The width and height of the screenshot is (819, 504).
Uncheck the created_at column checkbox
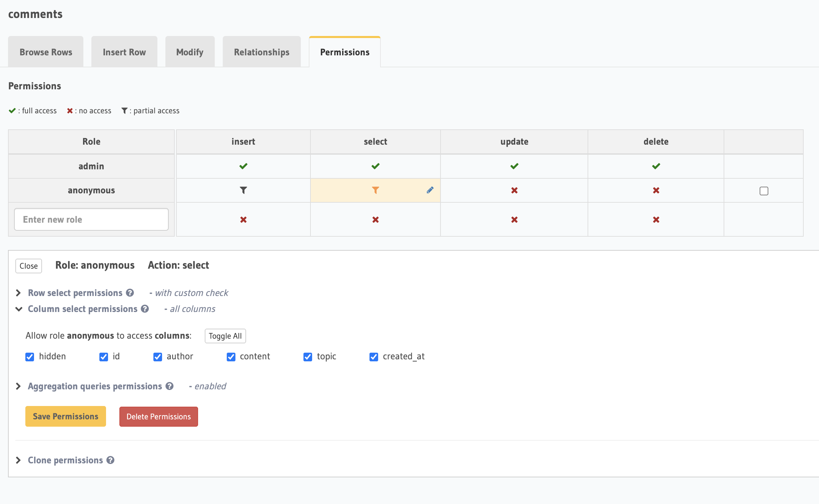click(x=374, y=357)
